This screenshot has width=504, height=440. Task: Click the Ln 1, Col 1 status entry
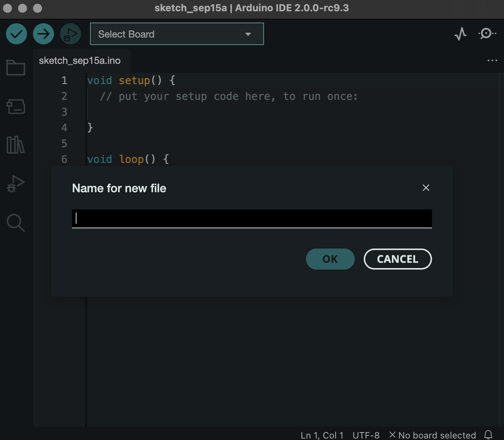tap(322, 435)
